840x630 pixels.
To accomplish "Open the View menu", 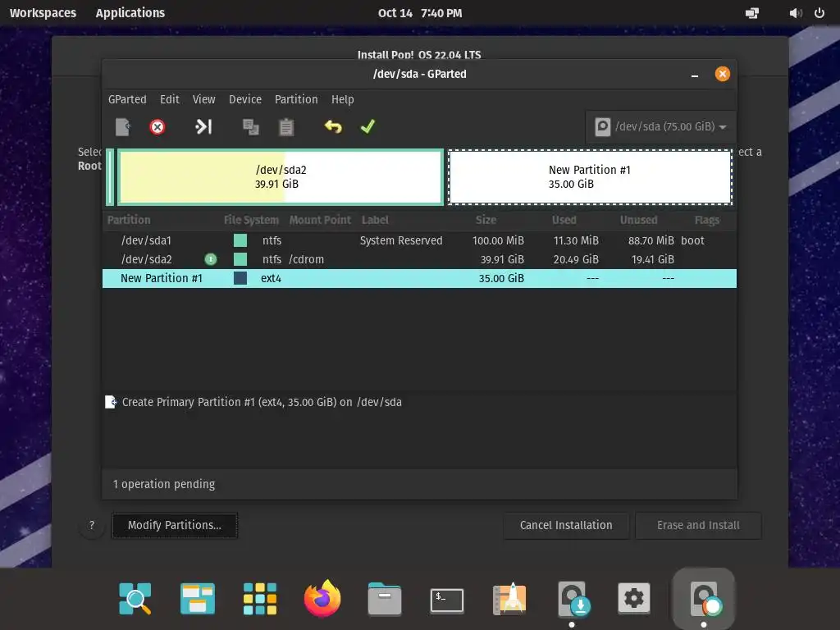I will pos(203,99).
